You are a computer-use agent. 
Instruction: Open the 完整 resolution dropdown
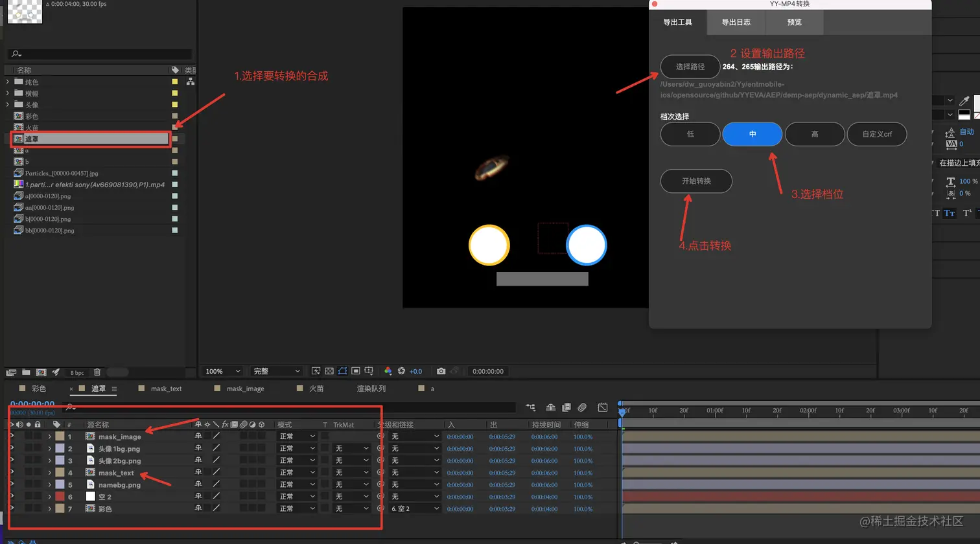277,371
